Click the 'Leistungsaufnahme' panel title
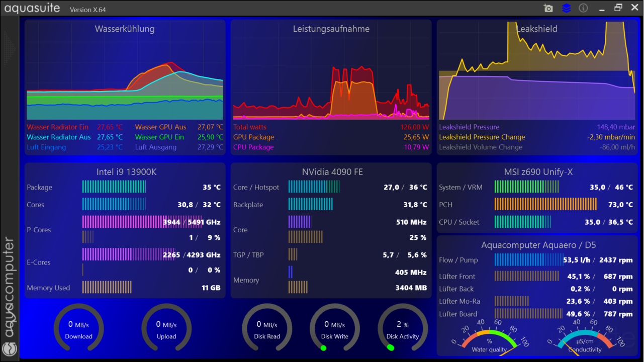 pos(331,29)
